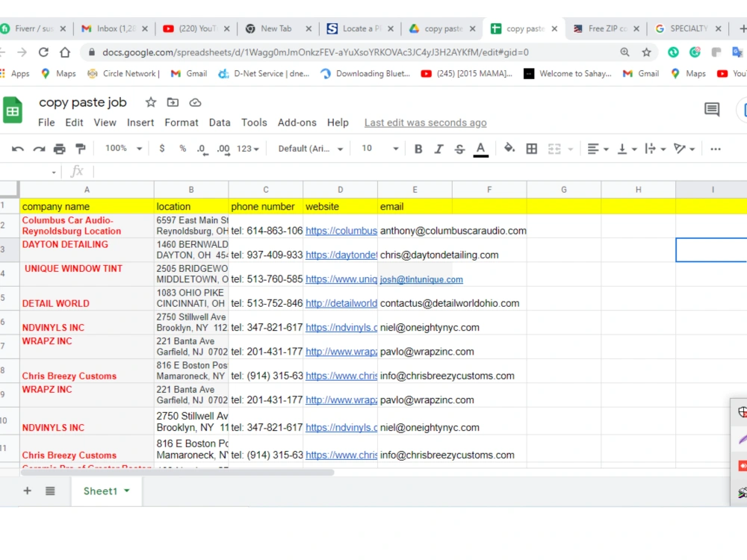Format as currency with dollar icon
747x560 pixels.
[x=162, y=149]
